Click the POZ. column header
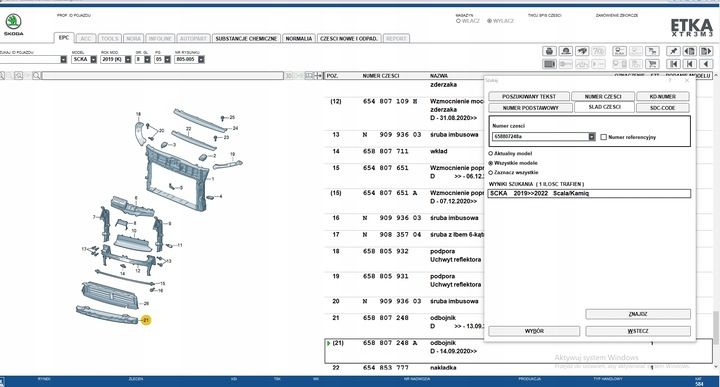The width and height of the screenshot is (720, 387). pos(332,76)
